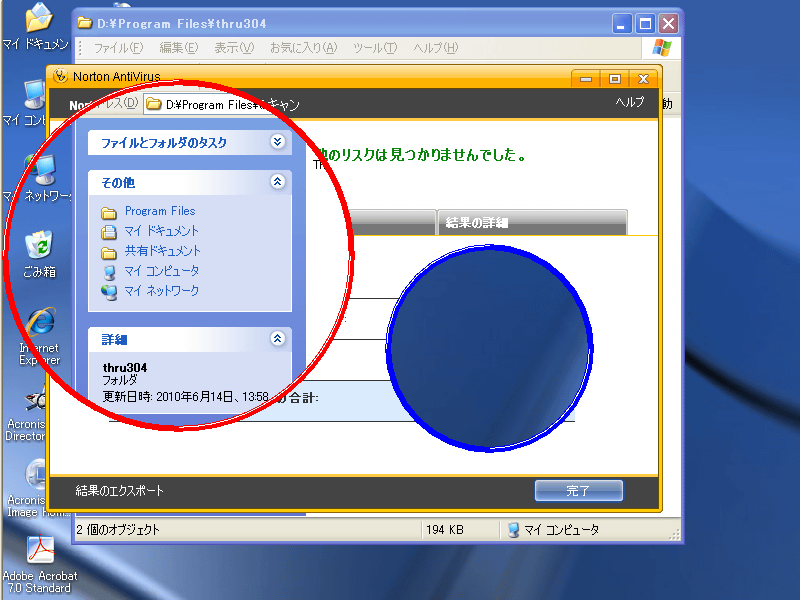Close the Explorer D:¥Program Files¥thru304 window
Image resolution: width=800 pixels, height=600 pixels.
pyautogui.click(x=668, y=23)
